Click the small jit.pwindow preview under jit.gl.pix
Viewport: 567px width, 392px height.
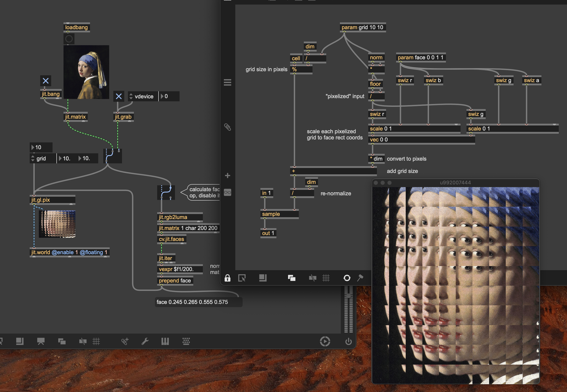coord(57,224)
